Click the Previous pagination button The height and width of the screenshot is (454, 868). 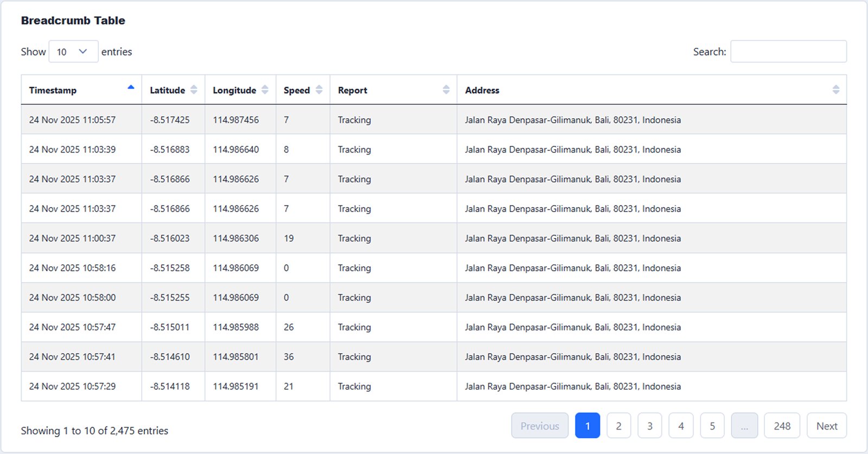coord(539,426)
